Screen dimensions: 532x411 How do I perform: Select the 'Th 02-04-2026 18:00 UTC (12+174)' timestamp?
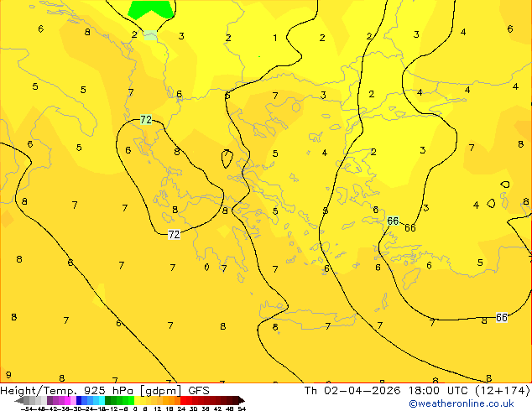click(x=417, y=390)
